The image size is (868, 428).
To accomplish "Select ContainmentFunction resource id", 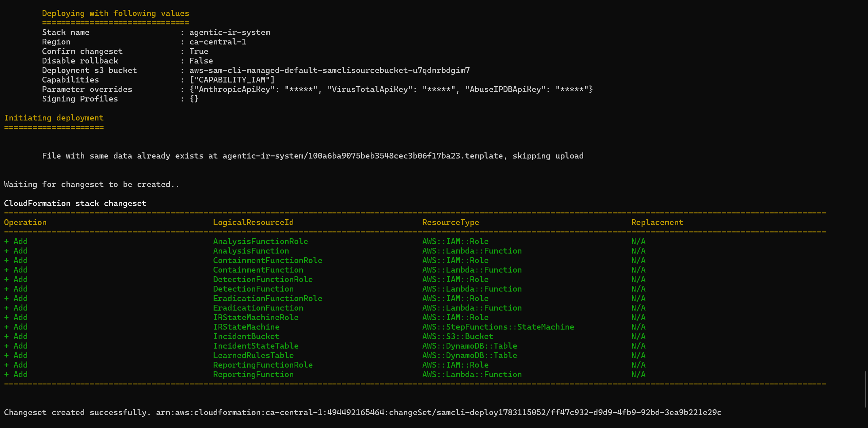I will coord(258,270).
